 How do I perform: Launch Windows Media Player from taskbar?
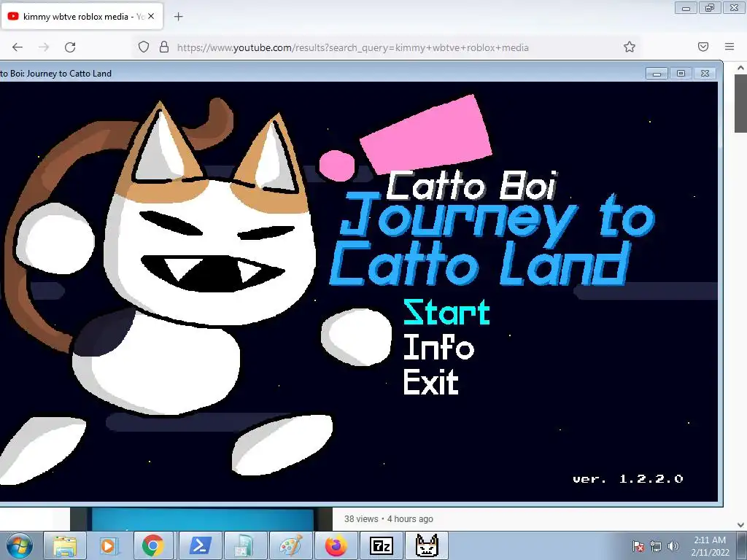tap(108, 545)
